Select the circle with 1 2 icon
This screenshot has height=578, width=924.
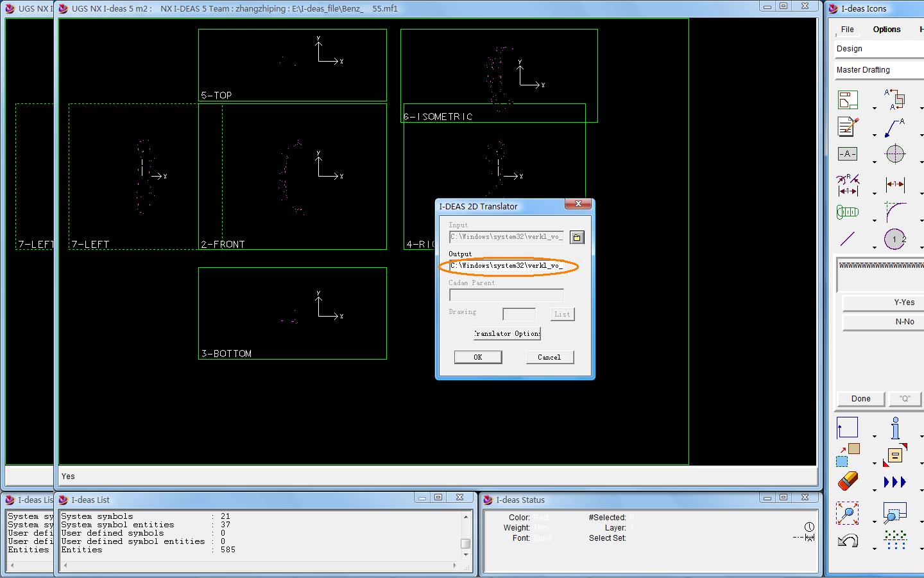pyautogui.click(x=895, y=240)
